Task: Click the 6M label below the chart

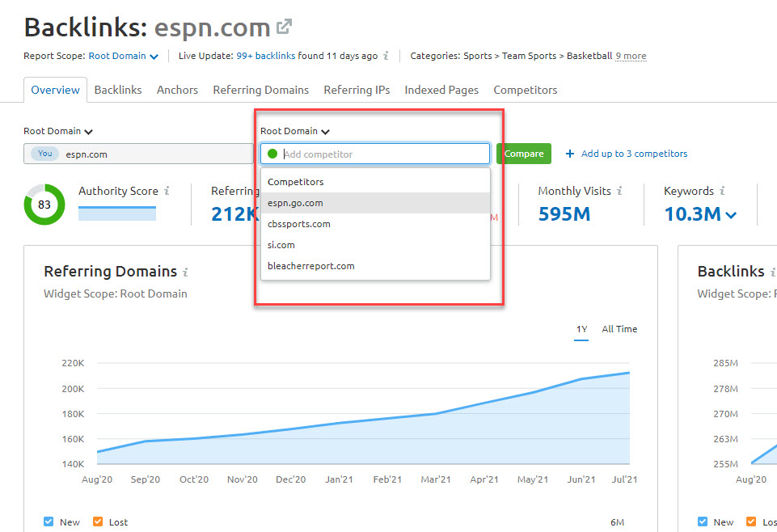Action: pos(618,522)
